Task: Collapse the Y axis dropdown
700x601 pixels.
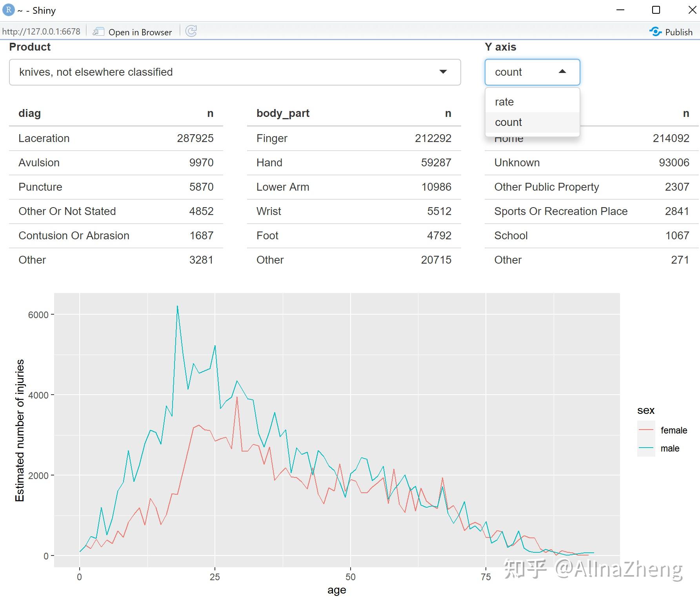Action: (x=532, y=72)
